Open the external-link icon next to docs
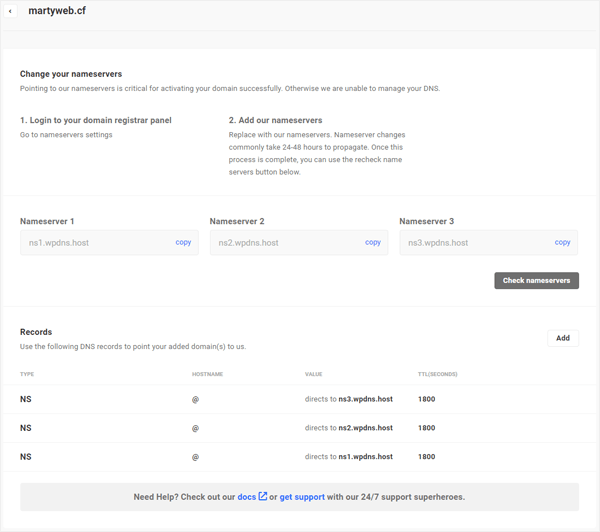This screenshot has width=600, height=532. [x=263, y=496]
